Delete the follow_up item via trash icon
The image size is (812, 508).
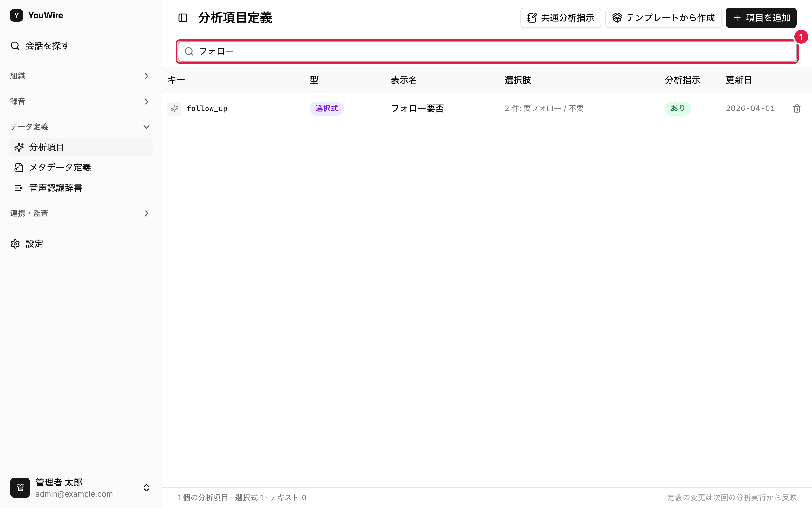(x=796, y=109)
